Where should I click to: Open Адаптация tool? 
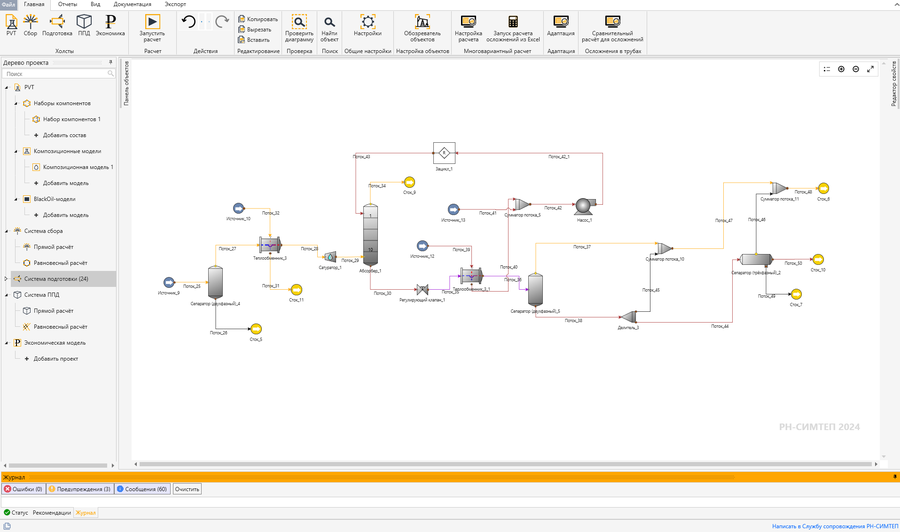point(561,25)
